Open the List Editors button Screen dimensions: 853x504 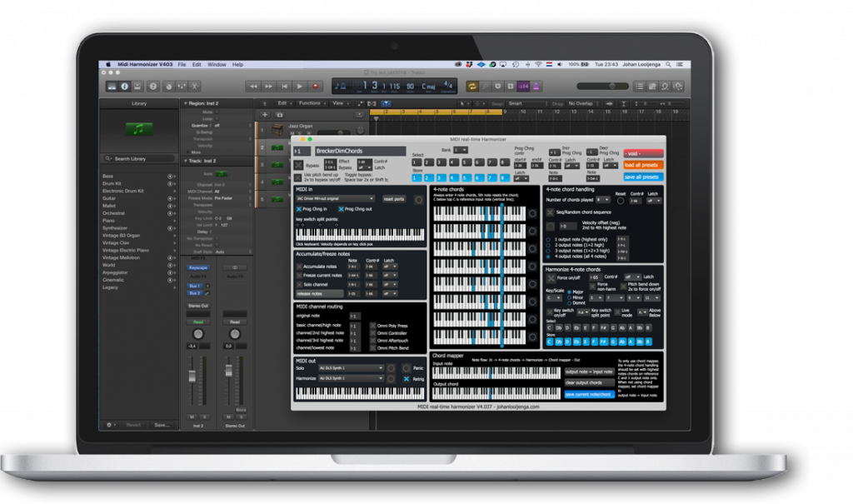(x=640, y=86)
